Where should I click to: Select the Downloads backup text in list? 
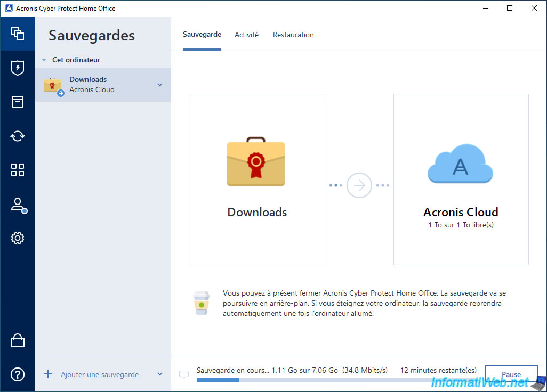point(88,79)
